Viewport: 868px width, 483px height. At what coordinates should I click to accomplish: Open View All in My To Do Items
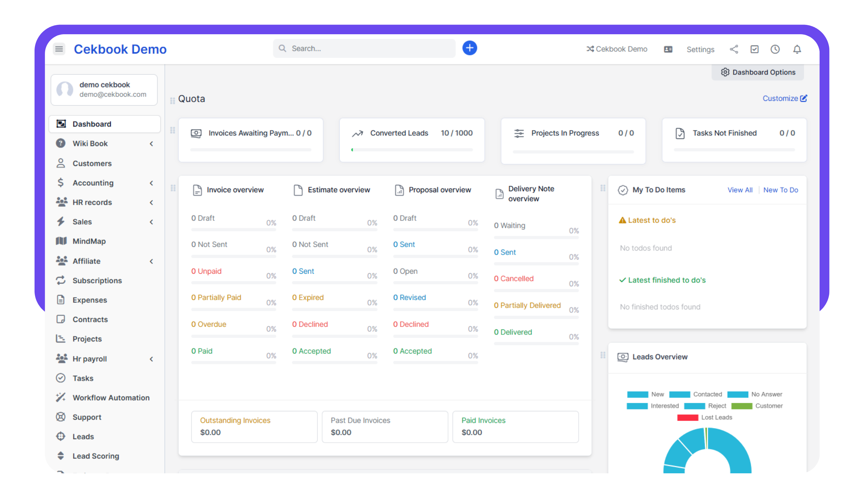pos(740,190)
